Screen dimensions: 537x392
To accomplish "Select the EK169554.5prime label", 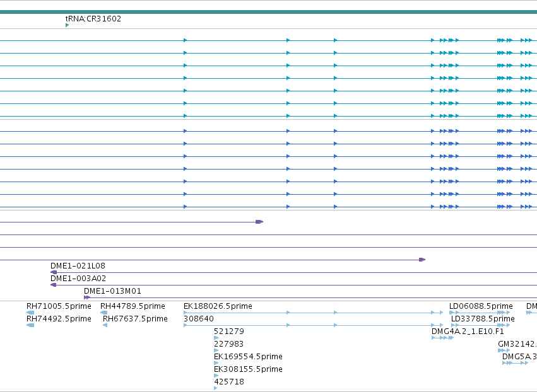I will pyautogui.click(x=248, y=357).
